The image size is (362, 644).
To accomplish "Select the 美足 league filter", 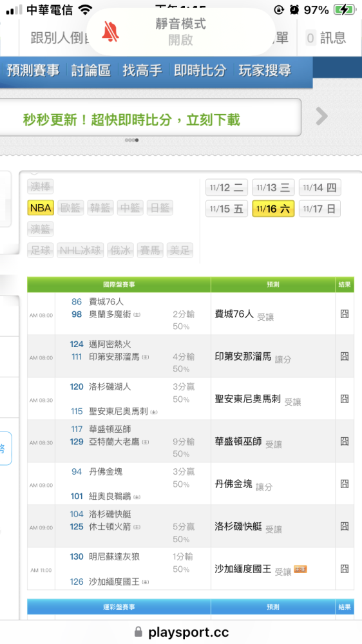I will (180, 250).
